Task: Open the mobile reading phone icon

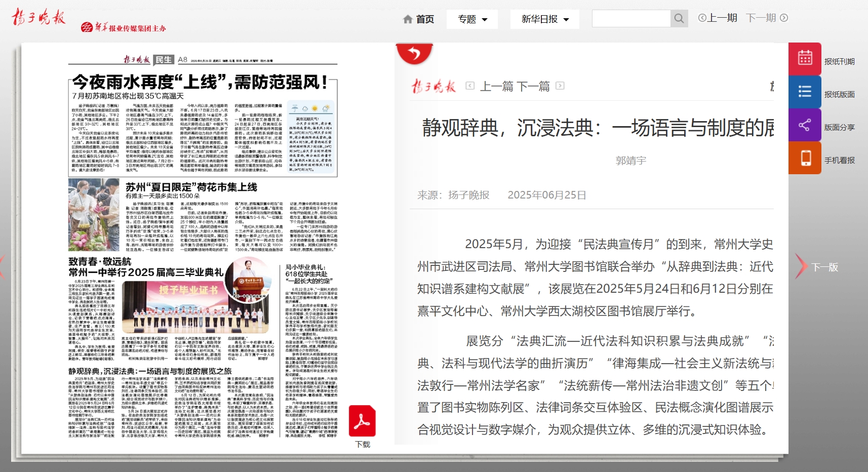Action: [805, 158]
